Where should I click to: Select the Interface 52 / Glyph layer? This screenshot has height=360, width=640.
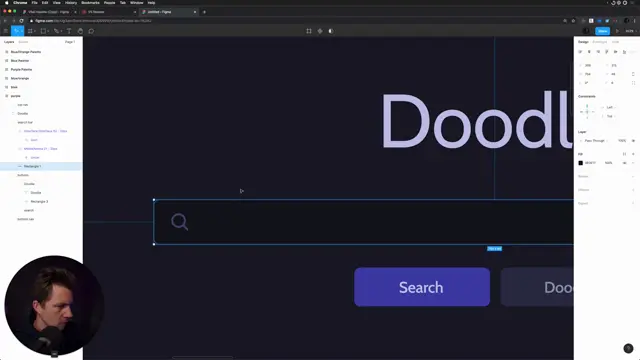(x=45, y=131)
